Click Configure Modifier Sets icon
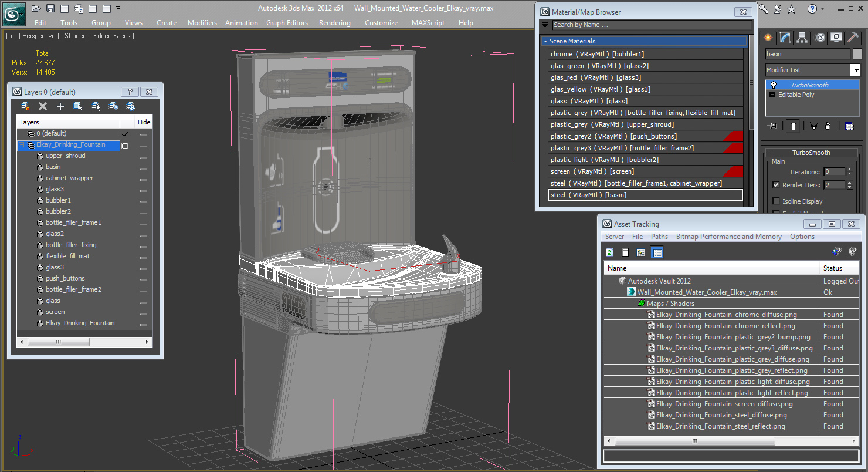This screenshot has width=868, height=472. click(848, 126)
